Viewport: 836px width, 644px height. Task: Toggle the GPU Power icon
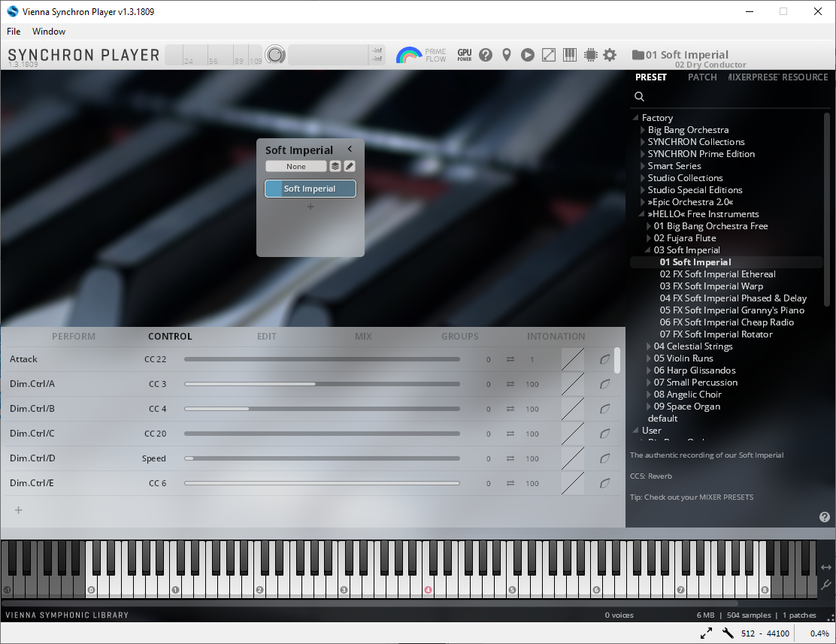pos(465,55)
